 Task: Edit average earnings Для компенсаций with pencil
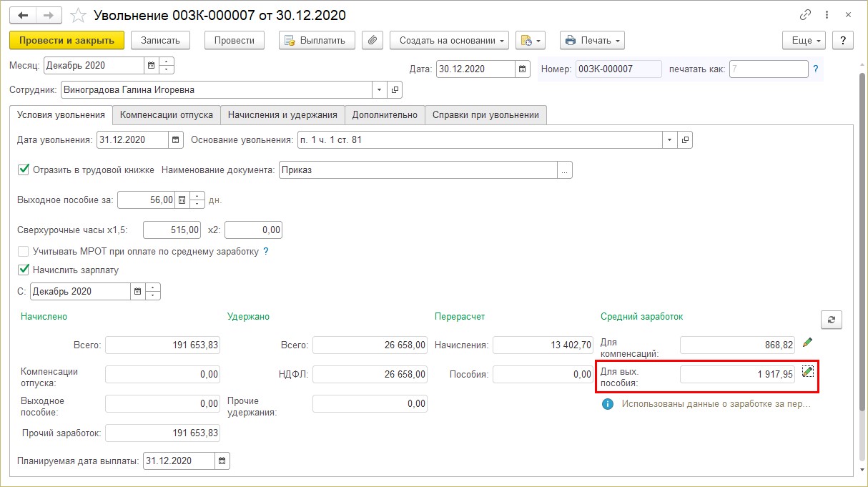click(808, 343)
